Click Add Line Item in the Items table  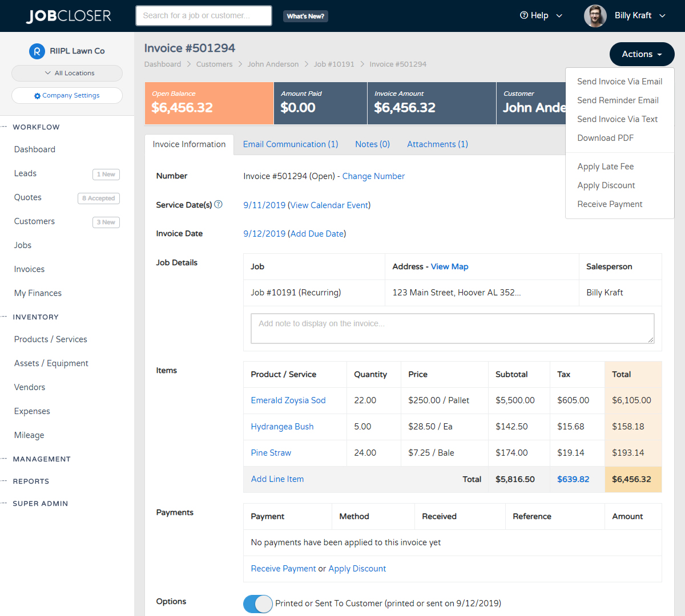[x=277, y=479]
